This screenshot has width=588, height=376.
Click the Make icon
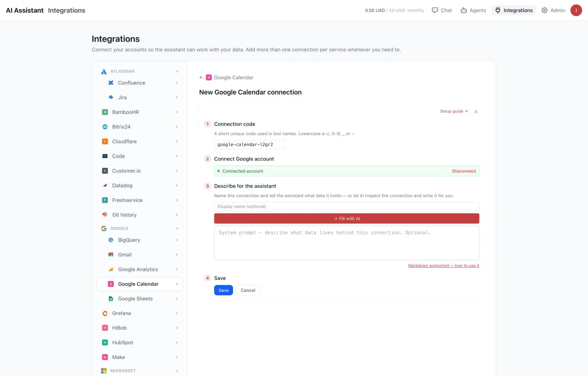105,357
